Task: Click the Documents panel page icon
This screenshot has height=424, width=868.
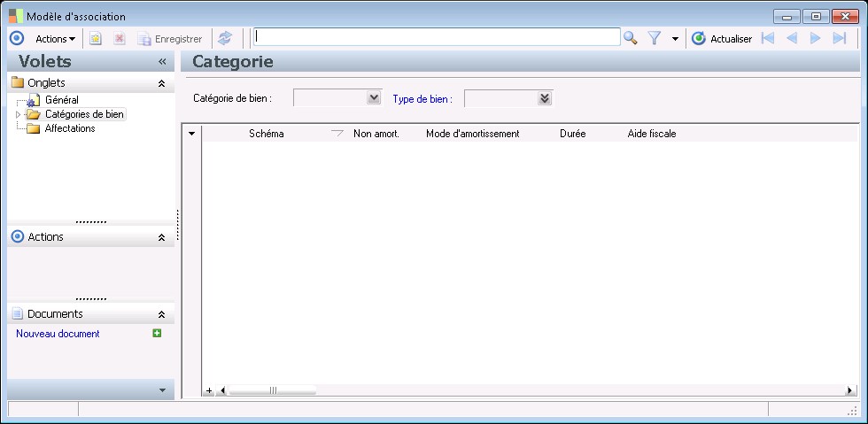Action: (18, 314)
